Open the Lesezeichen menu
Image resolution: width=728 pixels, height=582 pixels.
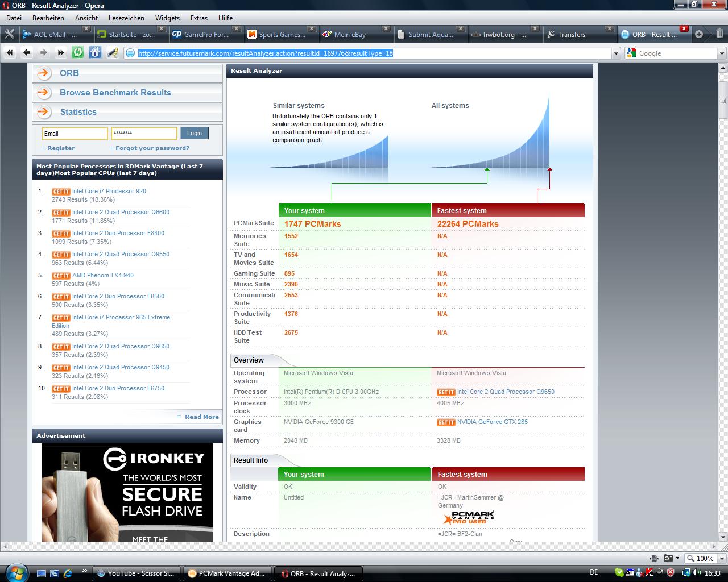(126, 18)
